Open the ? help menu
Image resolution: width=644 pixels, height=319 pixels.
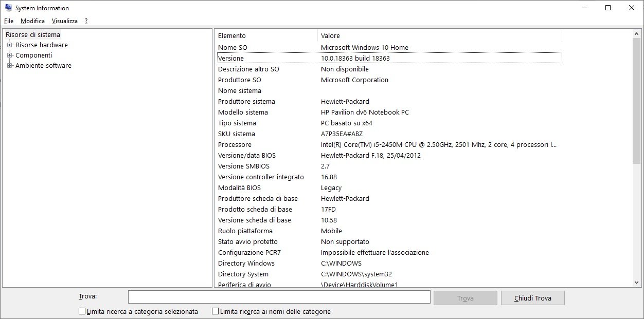point(86,21)
